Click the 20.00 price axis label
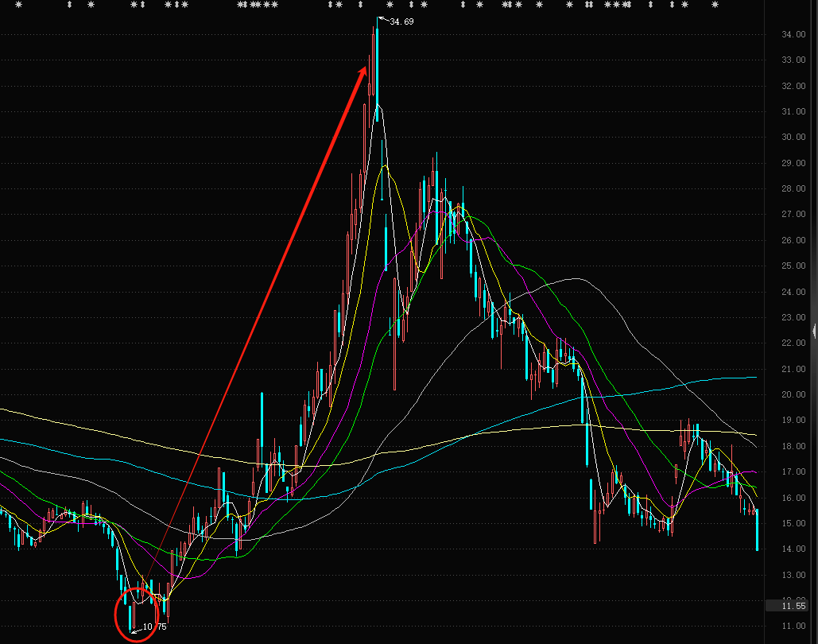The width and height of the screenshot is (818, 644). coord(793,394)
